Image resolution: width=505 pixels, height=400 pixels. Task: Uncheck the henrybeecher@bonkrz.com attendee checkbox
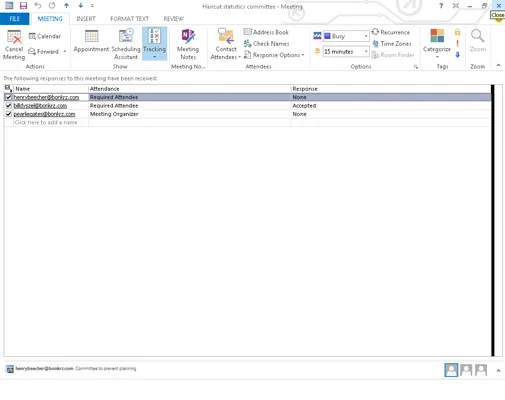click(x=9, y=97)
